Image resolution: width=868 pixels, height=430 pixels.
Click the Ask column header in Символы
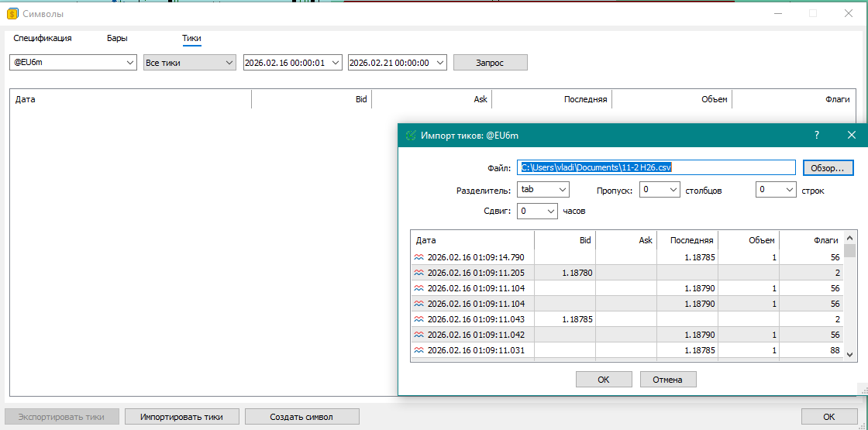(432, 100)
